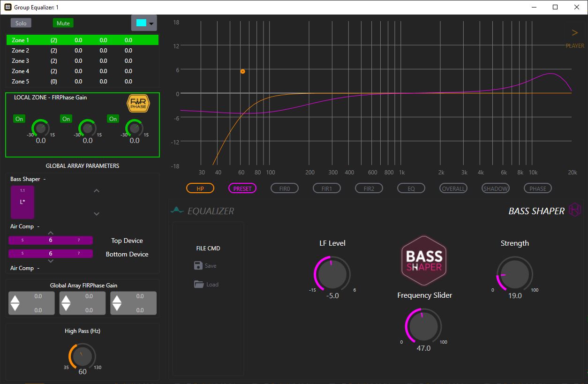Click the Equalizer waveform icon
This screenshot has height=384, width=588.
click(177, 211)
